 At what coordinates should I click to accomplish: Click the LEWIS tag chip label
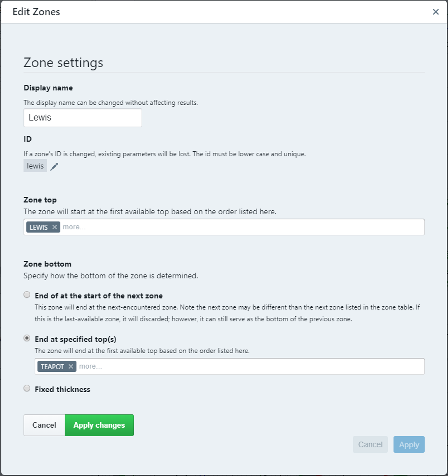click(x=38, y=227)
